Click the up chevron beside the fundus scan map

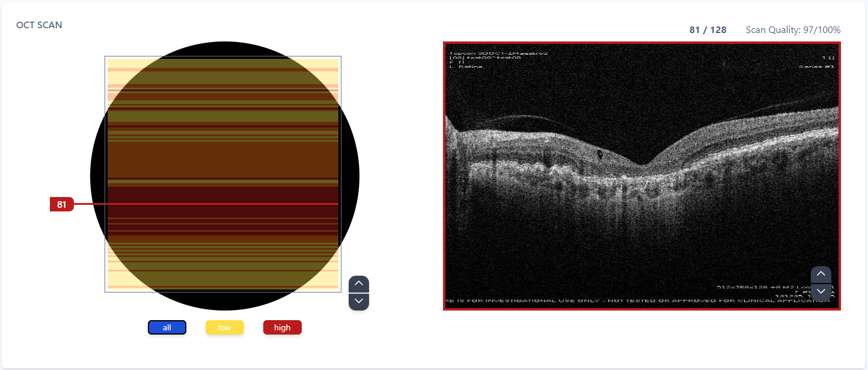pyautogui.click(x=359, y=285)
